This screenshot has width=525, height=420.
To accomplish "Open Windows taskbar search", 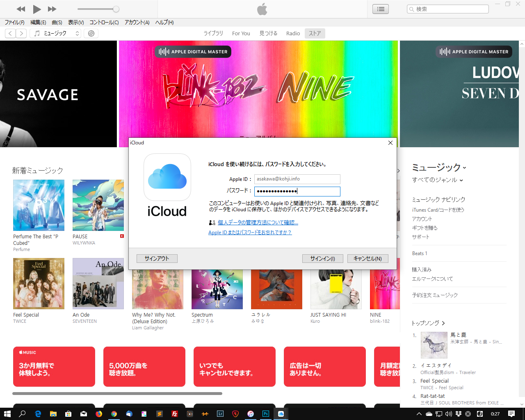I will 22,414.
